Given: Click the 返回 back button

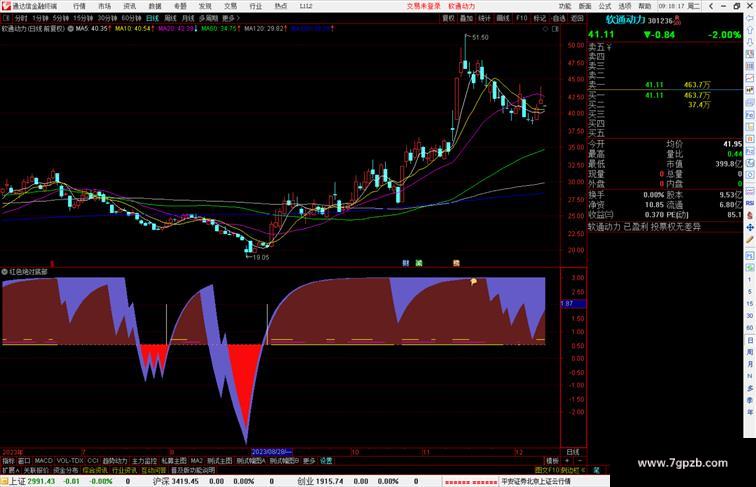Looking at the screenshot, I should tap(577, 18).
